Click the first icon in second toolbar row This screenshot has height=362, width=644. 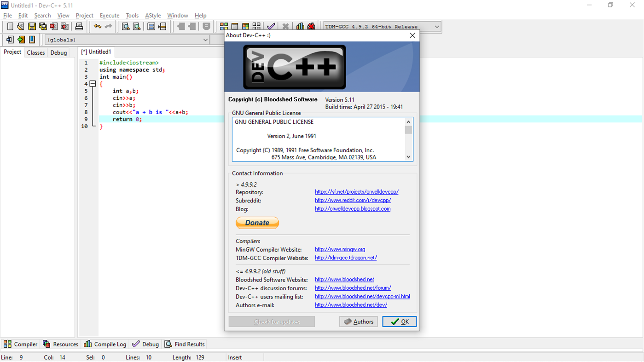pos(10,40)
